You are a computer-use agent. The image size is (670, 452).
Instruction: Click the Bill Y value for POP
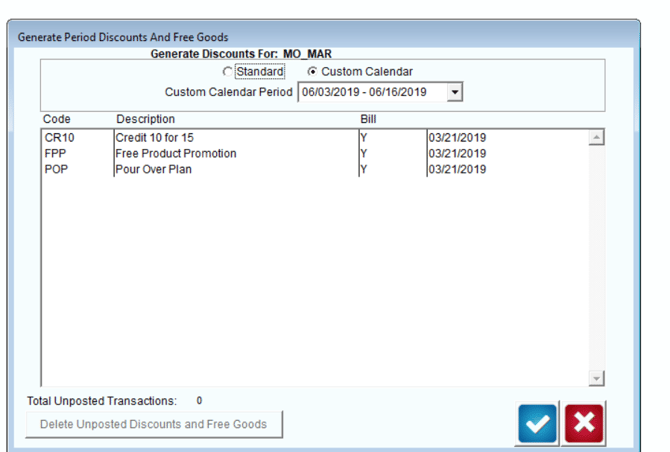click(364, 169)
